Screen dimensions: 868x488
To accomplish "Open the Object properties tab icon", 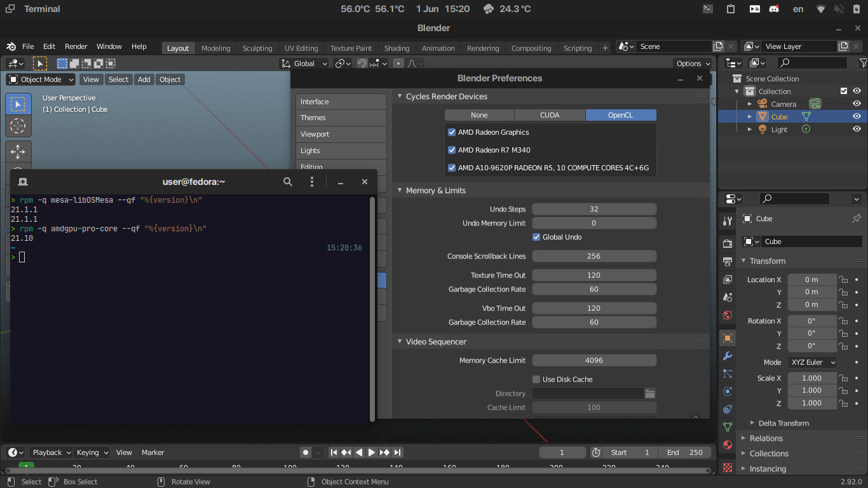I will pos(728,337).
